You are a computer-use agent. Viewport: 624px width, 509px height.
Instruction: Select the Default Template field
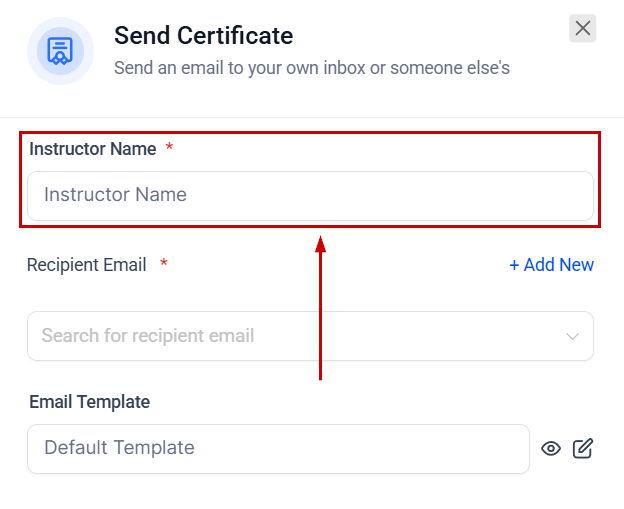pyautogui.click(x=278, y=449)
